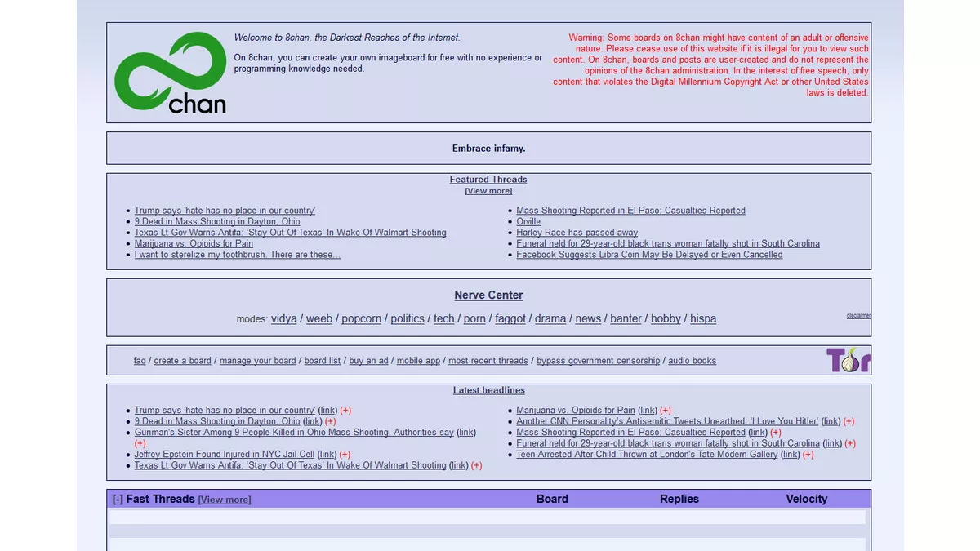Open the Orville featured thread
This screenshot has width=980, height=551.
(528, 222)
